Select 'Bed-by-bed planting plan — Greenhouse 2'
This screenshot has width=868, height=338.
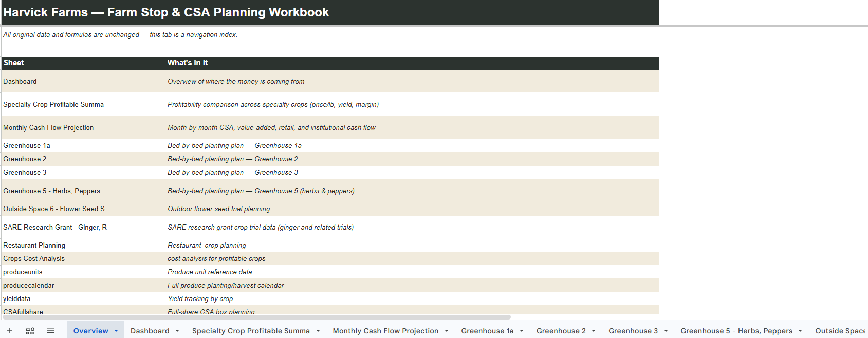412,159
